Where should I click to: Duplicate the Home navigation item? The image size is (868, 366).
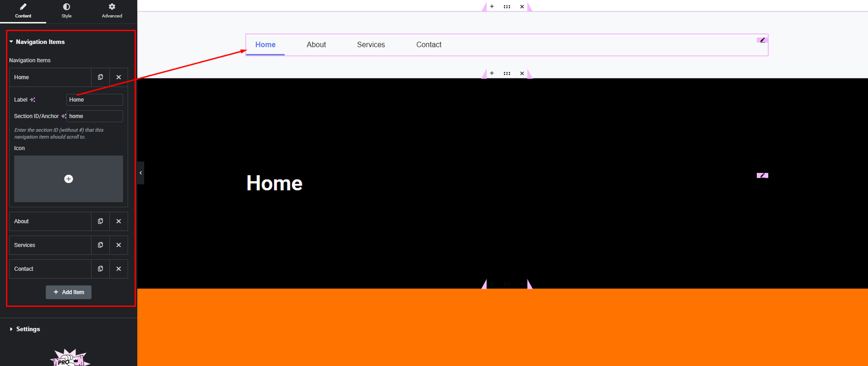tap(100, 77)
